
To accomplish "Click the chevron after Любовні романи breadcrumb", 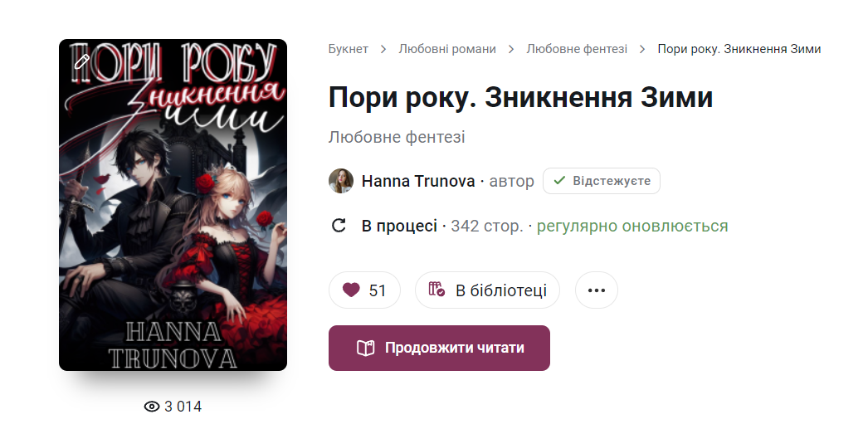I will pyautogui.click(x=511, y=49).
